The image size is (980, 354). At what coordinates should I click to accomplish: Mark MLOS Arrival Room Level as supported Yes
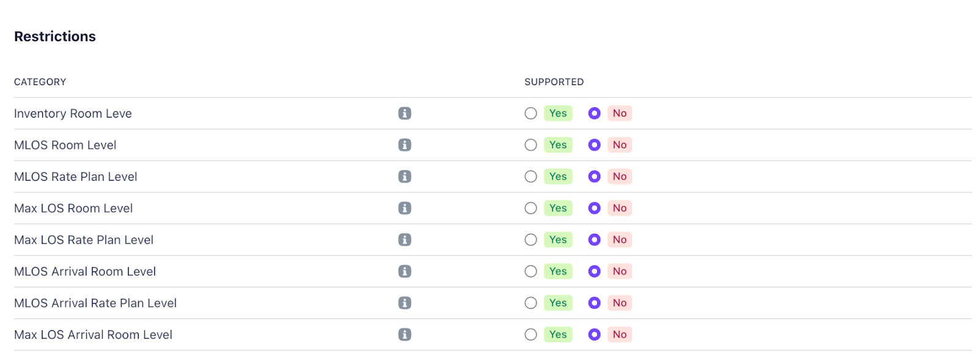(x=530, y=271)
